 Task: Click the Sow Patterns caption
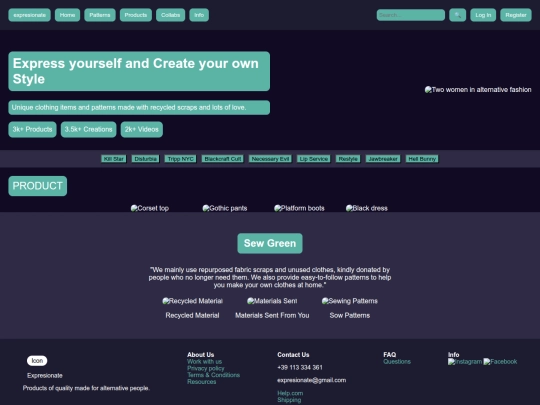point(350,315)
